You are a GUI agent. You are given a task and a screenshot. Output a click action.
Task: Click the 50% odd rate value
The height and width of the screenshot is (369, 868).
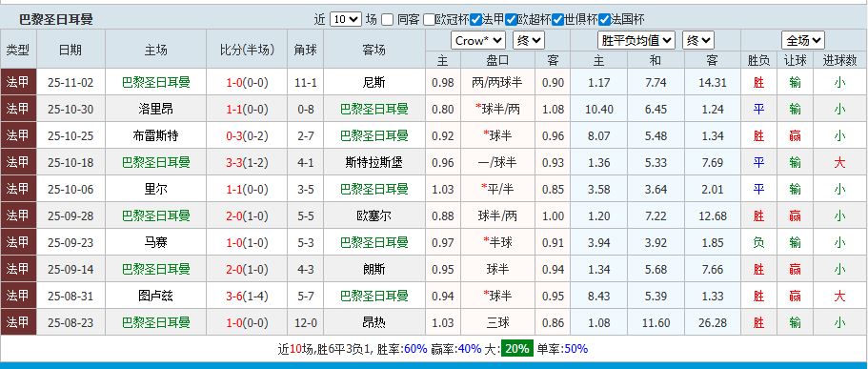pyautogui.click(x=575, y=349)
